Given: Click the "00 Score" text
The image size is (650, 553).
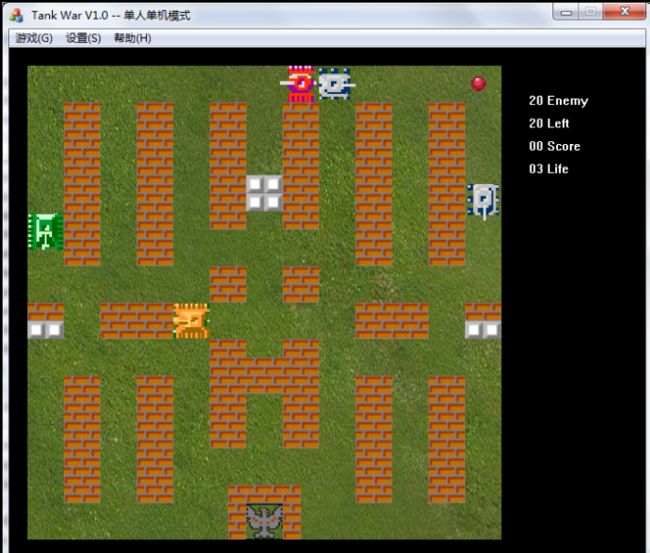Looking at the screenshot, I should coord(554,146).
